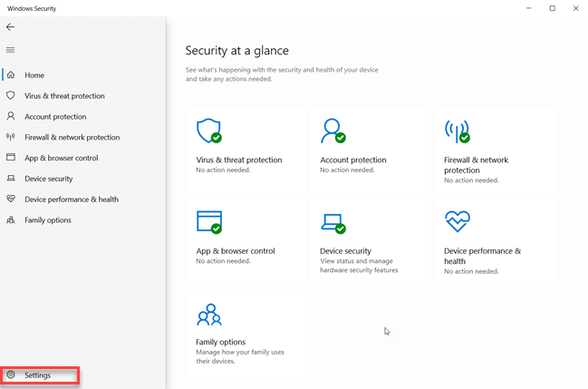Image resolution: width=588 pixels, height=389 pixels.
Task: Click 'No action needed.' under Account protection
Action: (347, 170)
